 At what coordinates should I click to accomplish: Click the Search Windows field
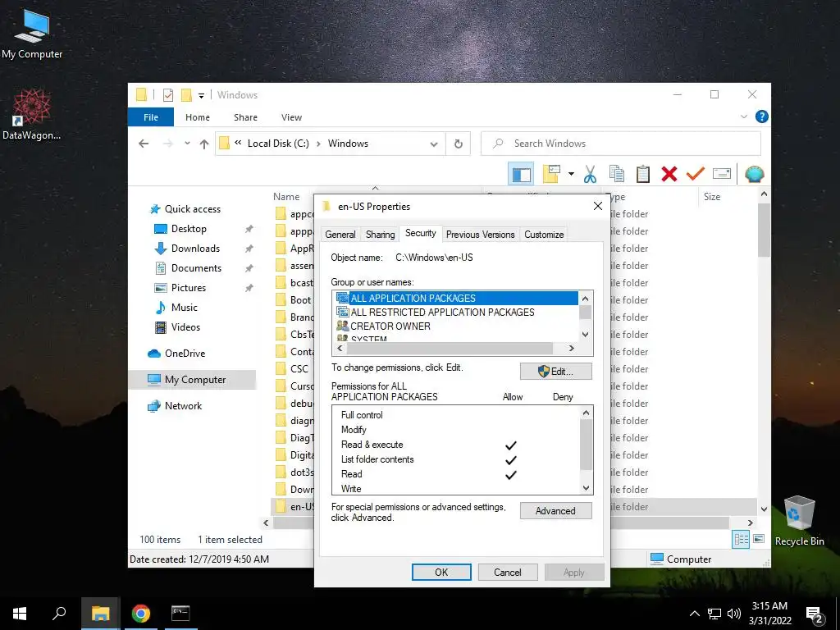coord(622,144)
